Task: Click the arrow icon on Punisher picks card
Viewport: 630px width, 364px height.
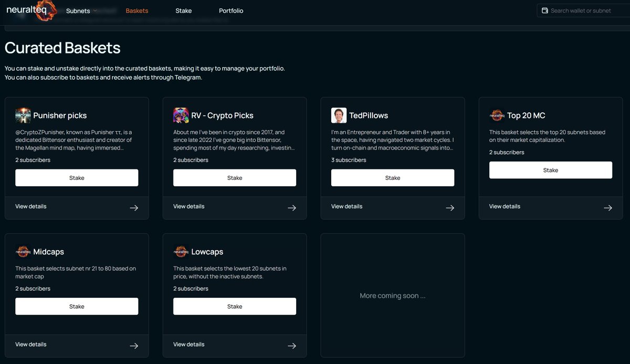Action: [134, 208]
